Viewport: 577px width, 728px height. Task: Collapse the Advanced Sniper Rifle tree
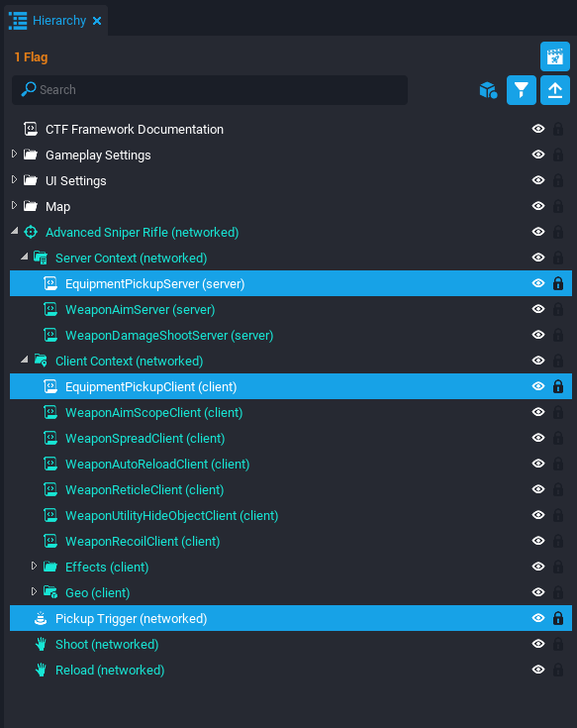(15, 231)
